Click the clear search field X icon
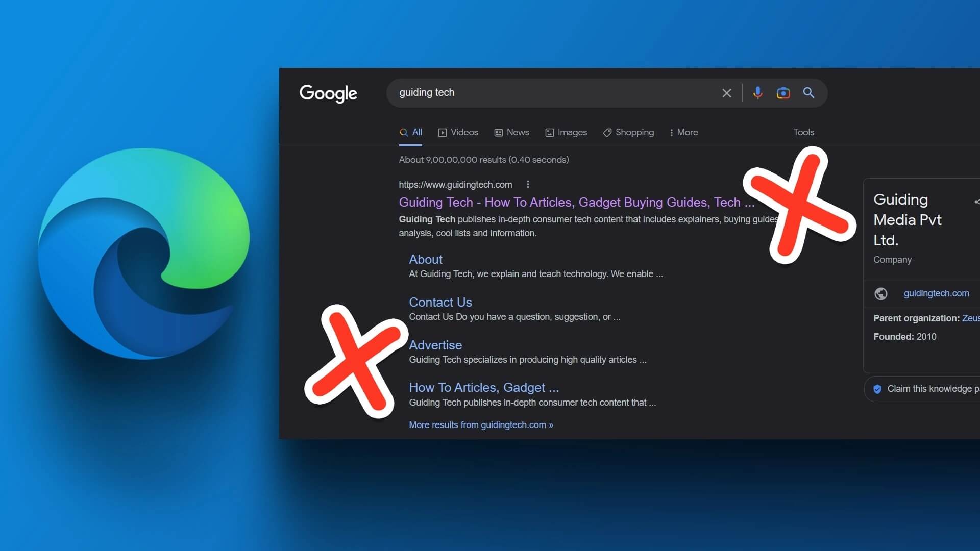980x551 pixels. click(x=726, y=93)
